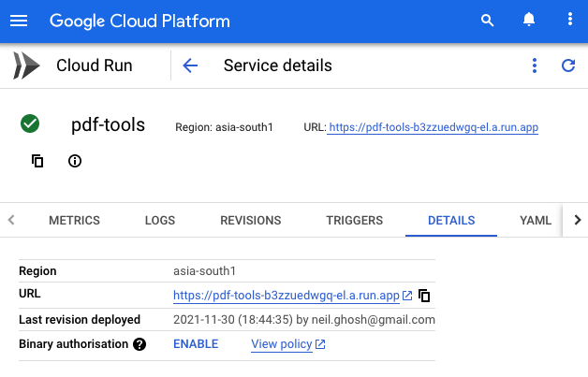
Task: Refresh the service details page
Action: pyautogui.click(x=567, y=65)
